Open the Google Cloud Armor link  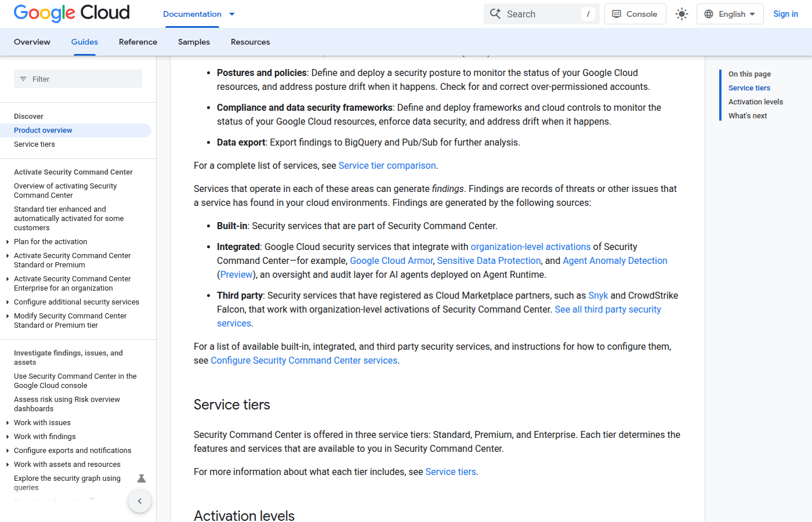click(391, 260)
